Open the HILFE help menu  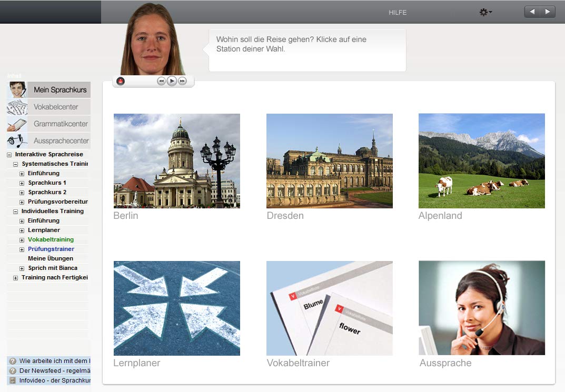point(398,13)
